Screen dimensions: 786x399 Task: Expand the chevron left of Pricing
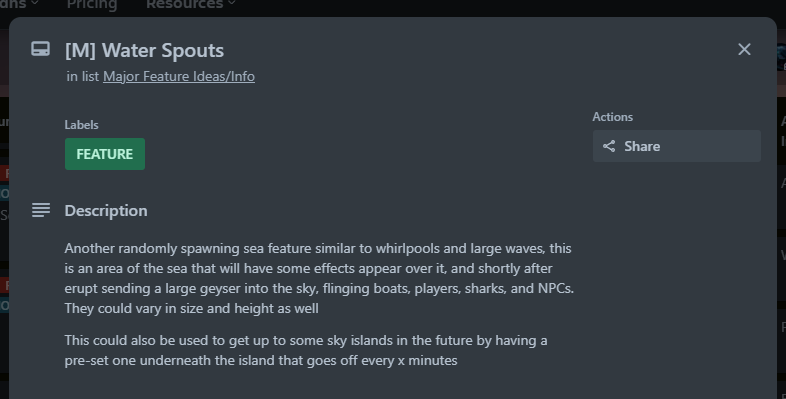tap(35, 3)
